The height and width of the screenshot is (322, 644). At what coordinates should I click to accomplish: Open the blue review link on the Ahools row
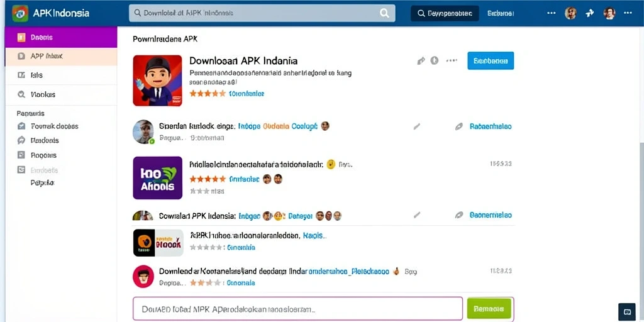244,179
